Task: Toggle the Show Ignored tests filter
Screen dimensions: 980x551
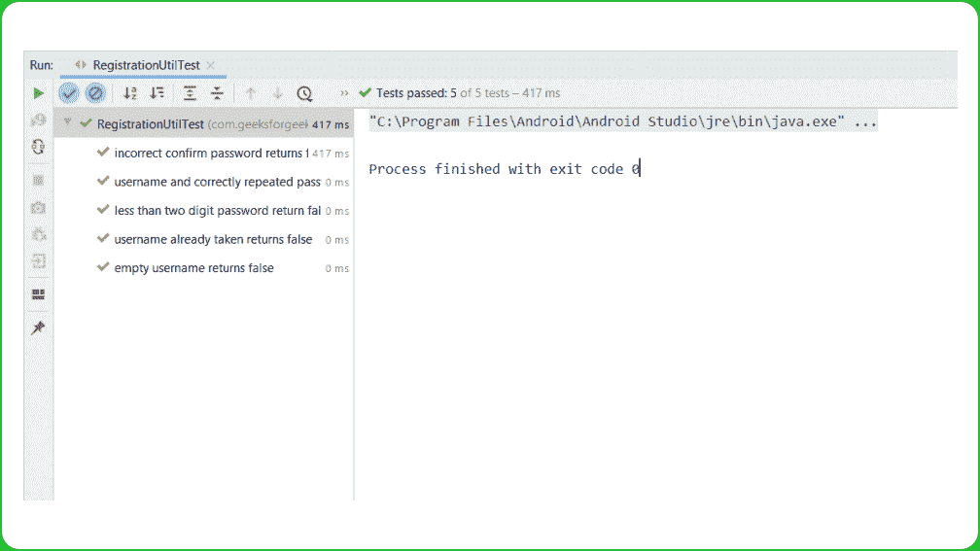Action: pos(94,93)
